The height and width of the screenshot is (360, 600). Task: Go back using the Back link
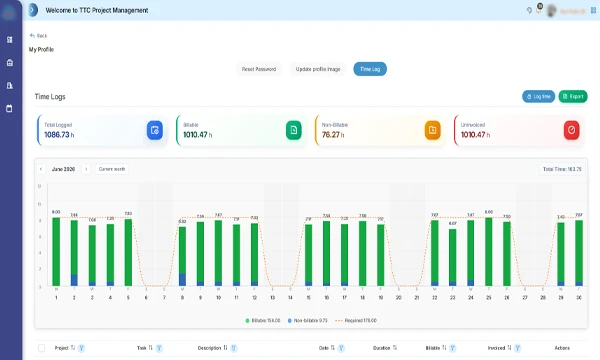[38, 36]
